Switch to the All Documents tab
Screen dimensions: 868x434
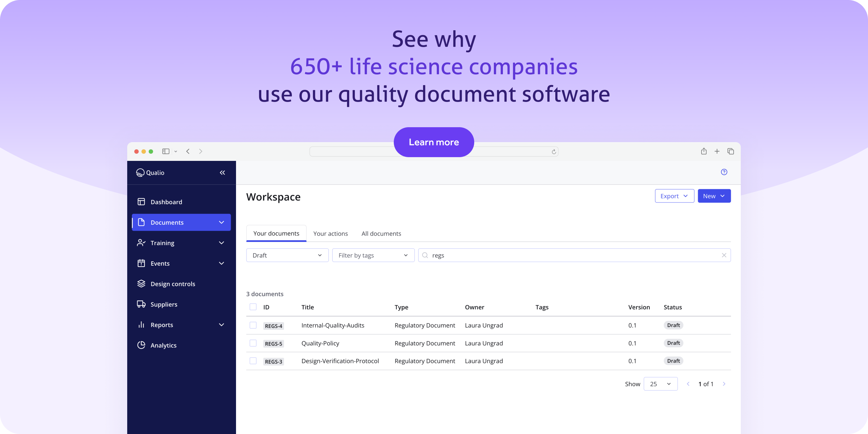[381, 233]
